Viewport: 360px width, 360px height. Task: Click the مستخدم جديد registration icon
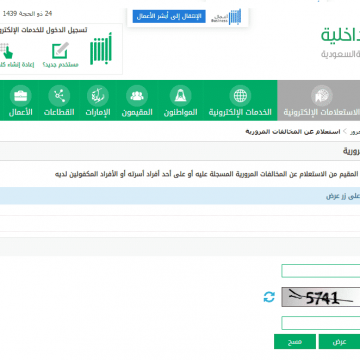(x=60, y=51)
